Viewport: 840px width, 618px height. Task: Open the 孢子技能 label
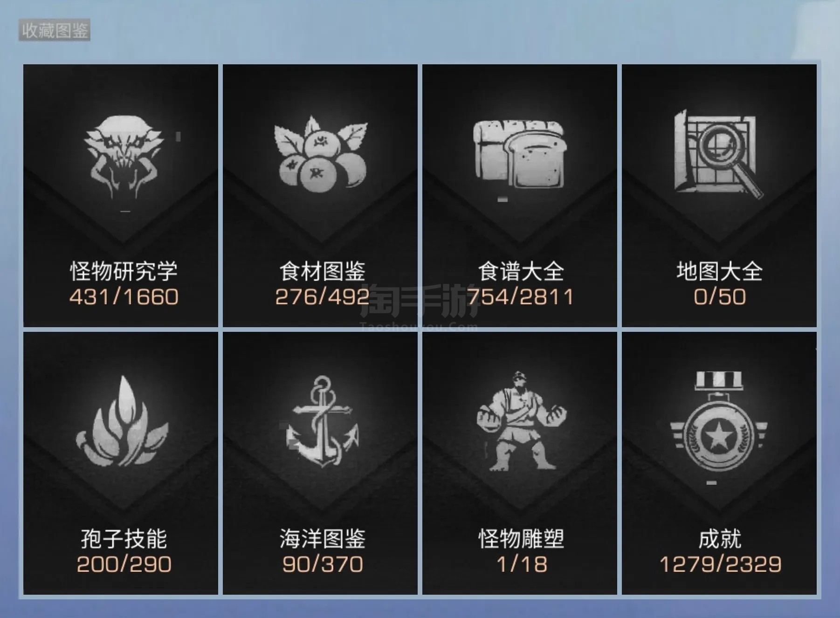124,539
